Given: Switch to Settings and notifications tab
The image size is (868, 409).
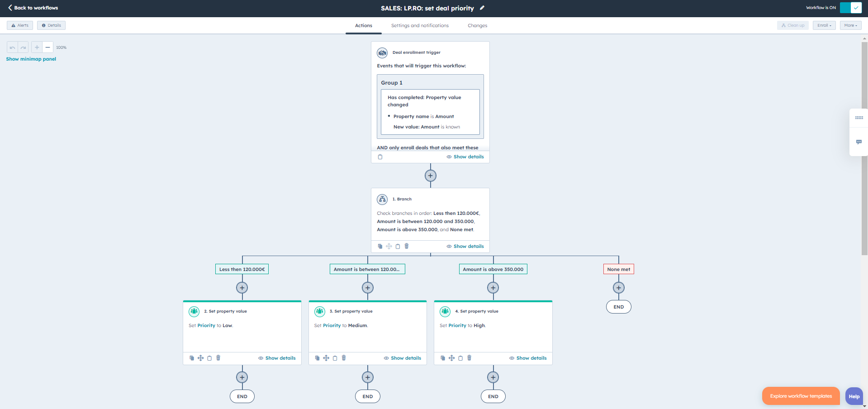Looking at the screenshot, I should click(420, 26).
